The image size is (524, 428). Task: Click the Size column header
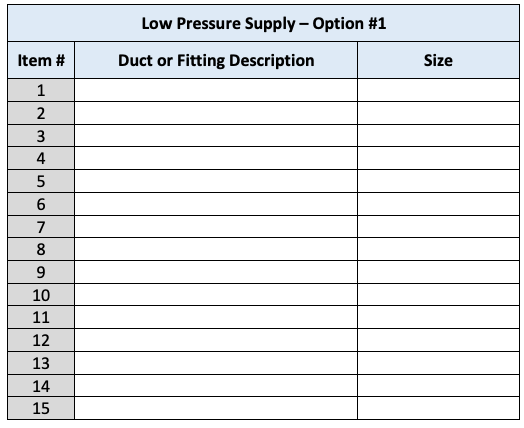click(438, 60)
